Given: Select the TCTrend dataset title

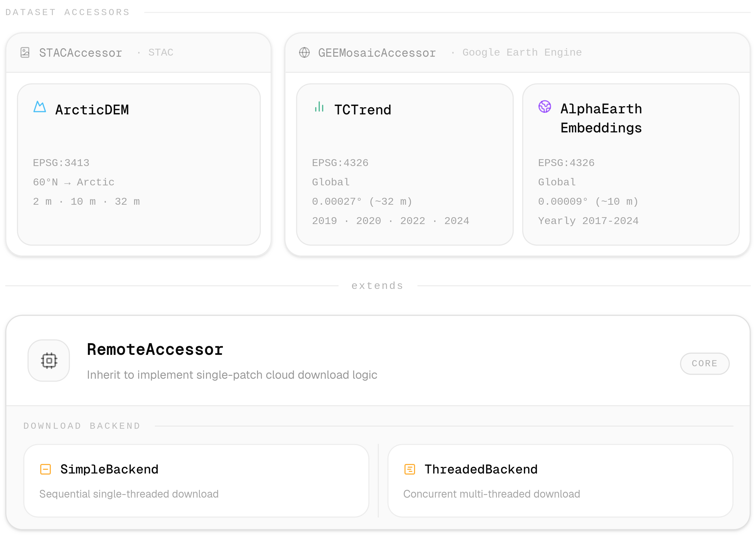Looking at the screenshot, I should click(363, 110).
